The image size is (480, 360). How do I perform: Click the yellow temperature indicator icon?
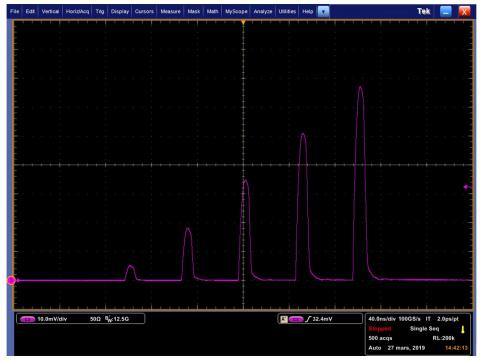[x=463, y=330]
